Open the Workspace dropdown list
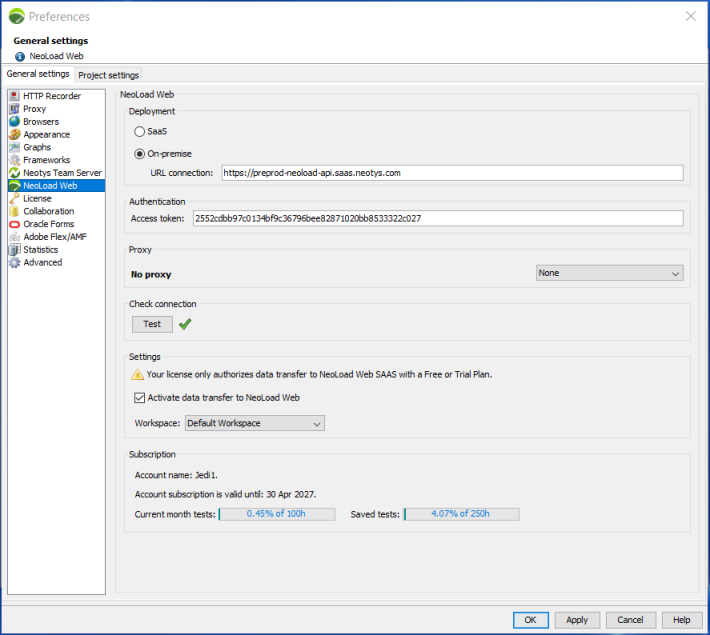710x635 pixels. 254,423
